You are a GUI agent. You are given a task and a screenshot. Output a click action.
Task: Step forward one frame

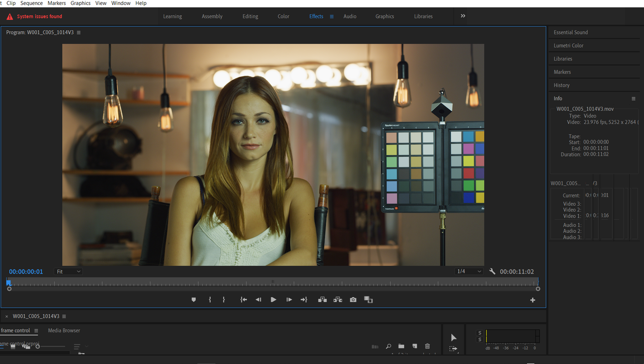coord(289,300)
